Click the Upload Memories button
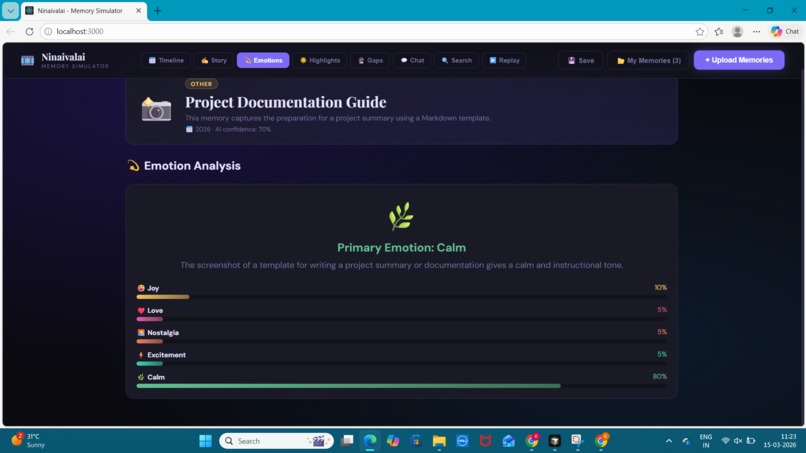Image resolution: width=806 pixels, height=453 pixels. [739, 60]
